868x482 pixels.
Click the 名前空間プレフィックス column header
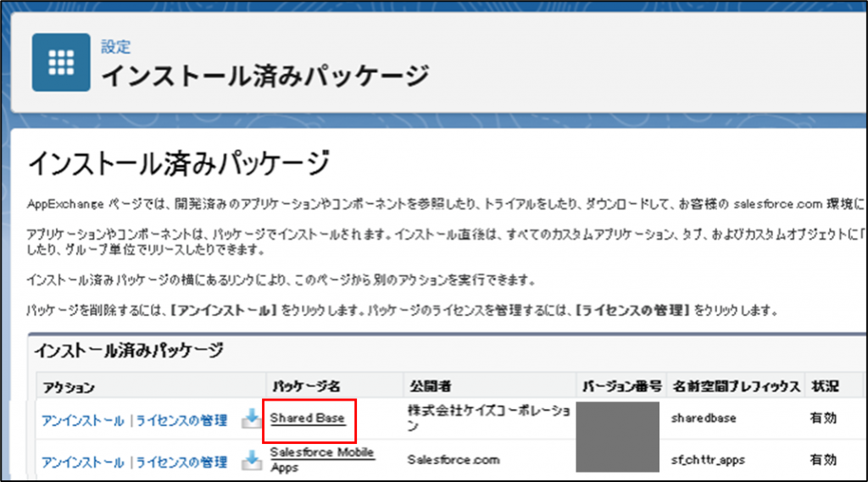click(735, 386)
